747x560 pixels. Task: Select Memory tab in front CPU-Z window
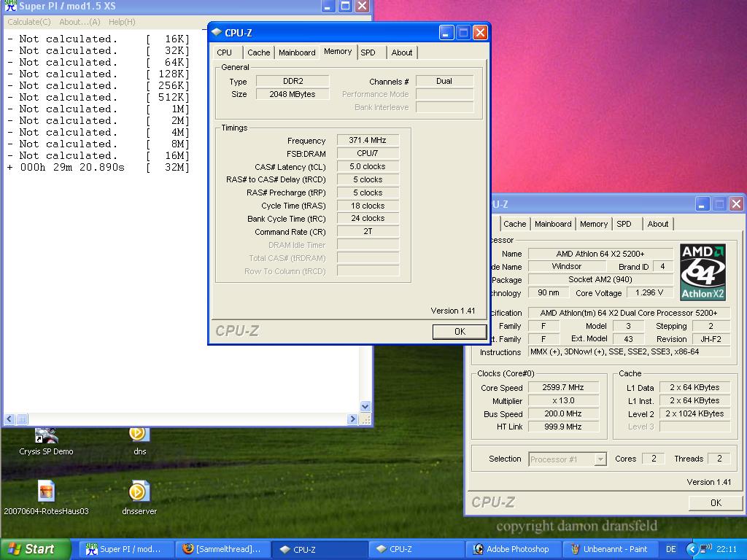338,52
